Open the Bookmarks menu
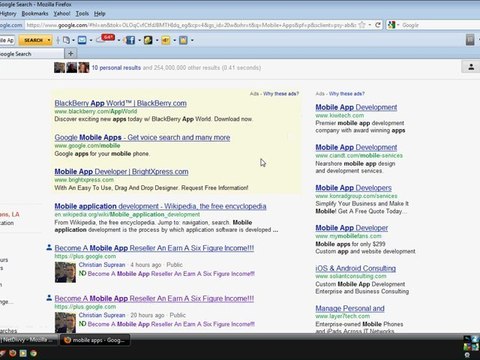This screenshot has width=480, height=360. tap(35, 14)
